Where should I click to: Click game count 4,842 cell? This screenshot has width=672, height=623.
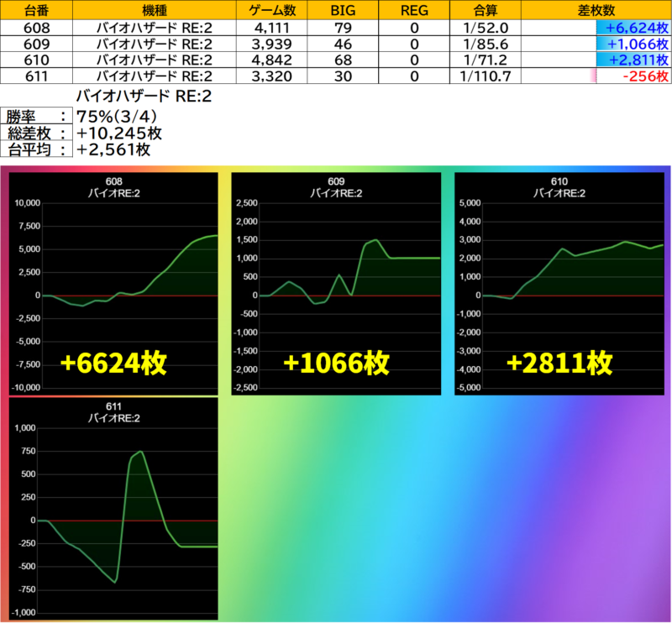[271, 60]
